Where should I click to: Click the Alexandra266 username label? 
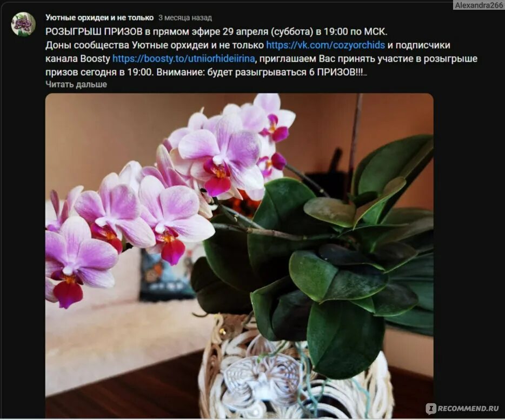479,5
